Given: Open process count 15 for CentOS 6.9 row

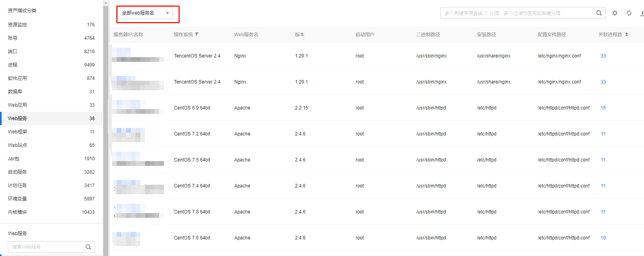Looking at the screenshot, I should click(603, 108).
